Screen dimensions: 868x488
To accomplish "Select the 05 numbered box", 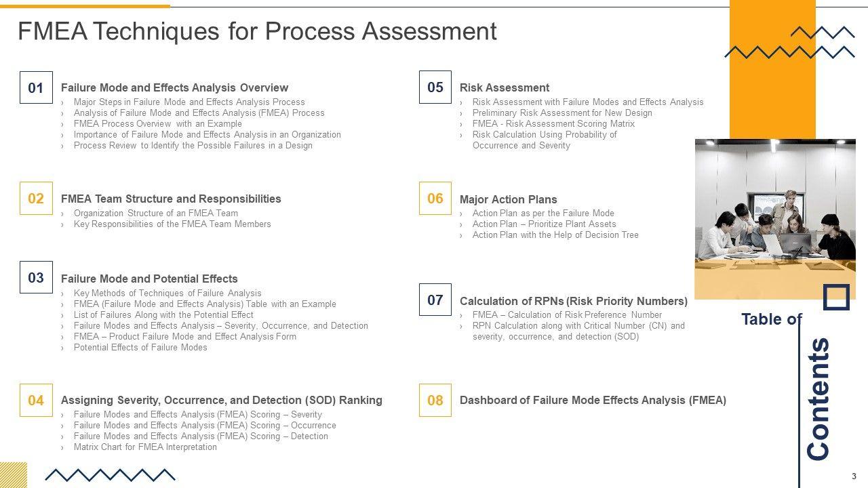I will (x=435, y=87).
